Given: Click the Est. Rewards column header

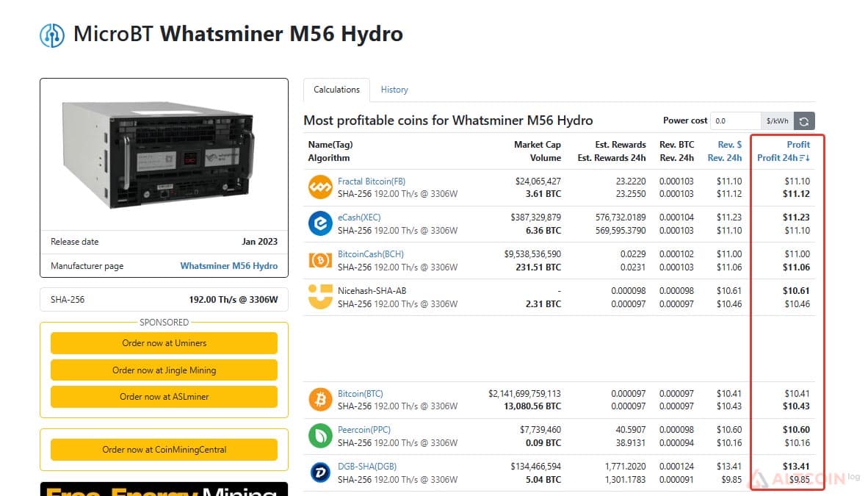Looking at the screenshot, I should [621, 145].
